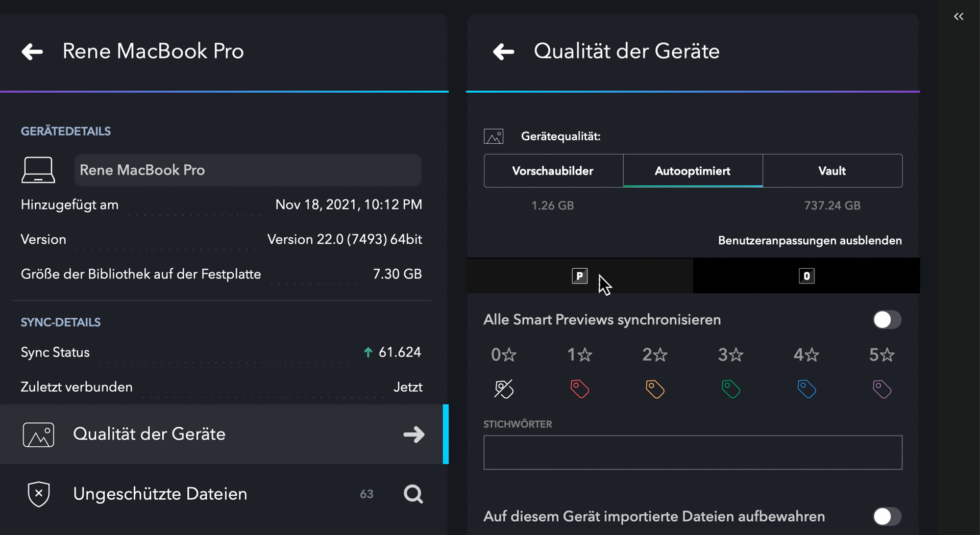This screenshot has width=980, height=535.
Task: Click the Gerätequalität image icon
Action: pyautogui.click(x=494, y=136)
